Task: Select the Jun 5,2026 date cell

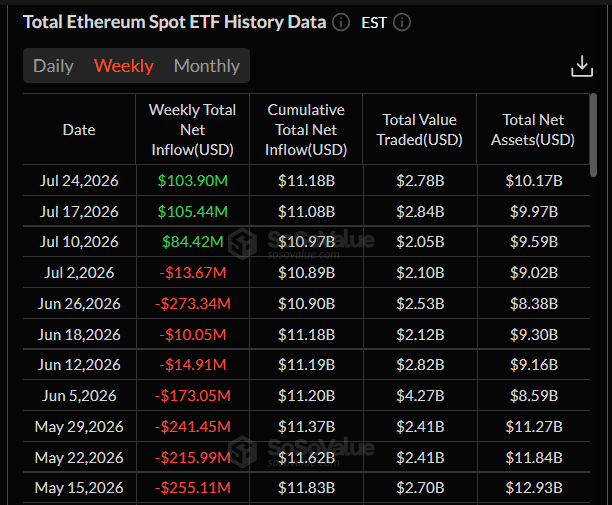Action: (79, 396)
